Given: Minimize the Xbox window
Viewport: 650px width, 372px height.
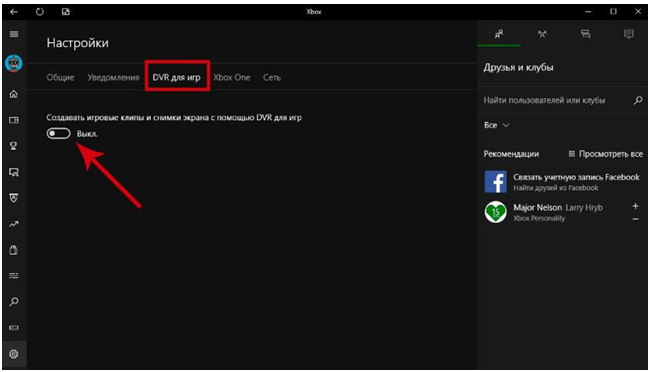Looking at the screenshot, I should (x=588, y=12).
